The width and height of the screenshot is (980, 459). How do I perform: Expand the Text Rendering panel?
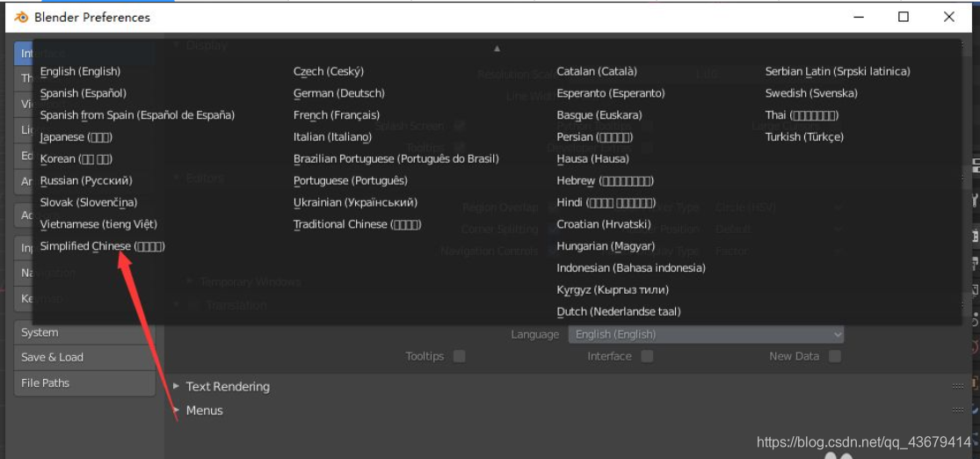tap(177, 387)
